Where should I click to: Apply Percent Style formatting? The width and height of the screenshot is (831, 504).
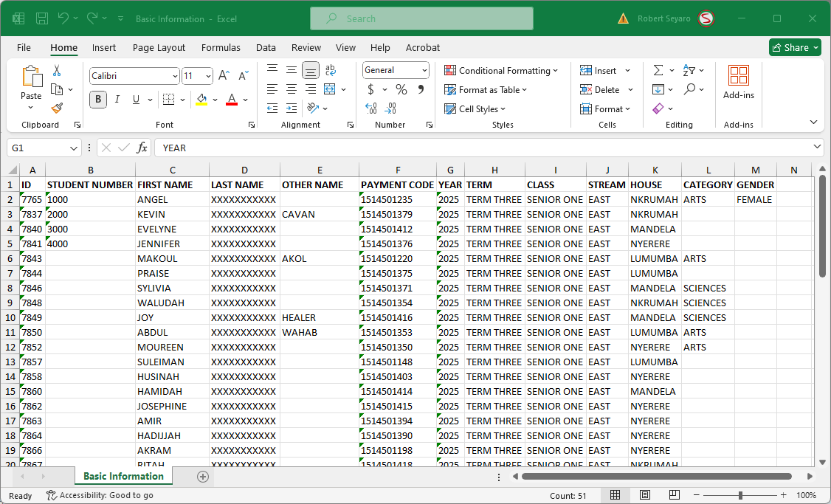point(401,89)
